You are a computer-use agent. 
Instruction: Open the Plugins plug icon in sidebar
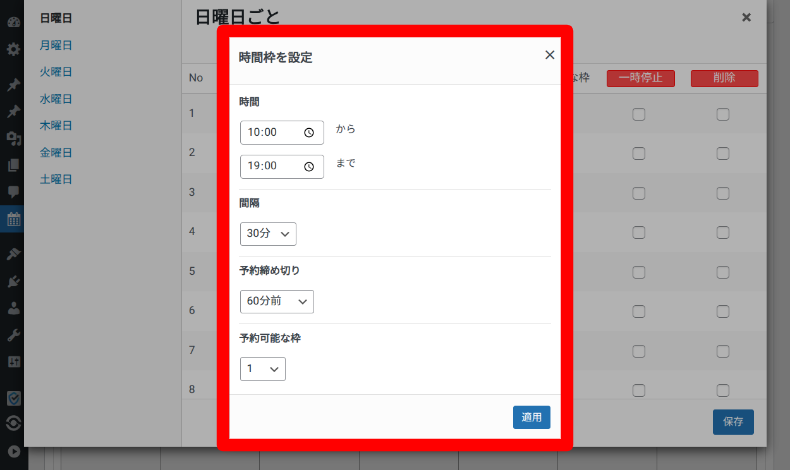[x=14, y=281]
